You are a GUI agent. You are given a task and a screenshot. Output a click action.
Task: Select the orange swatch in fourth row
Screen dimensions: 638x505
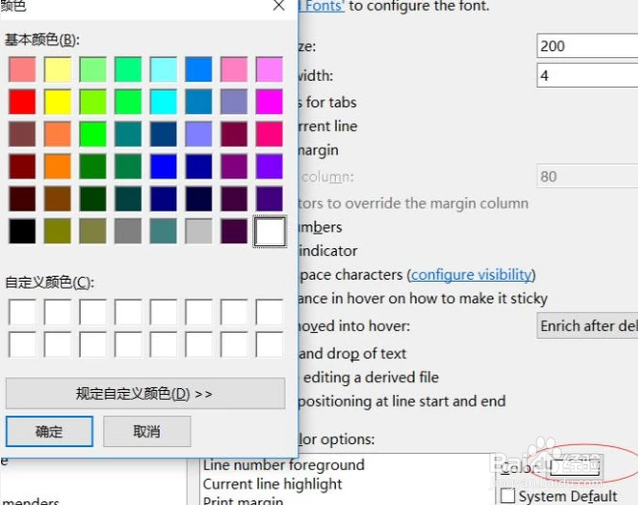click(x=57, y=166)
